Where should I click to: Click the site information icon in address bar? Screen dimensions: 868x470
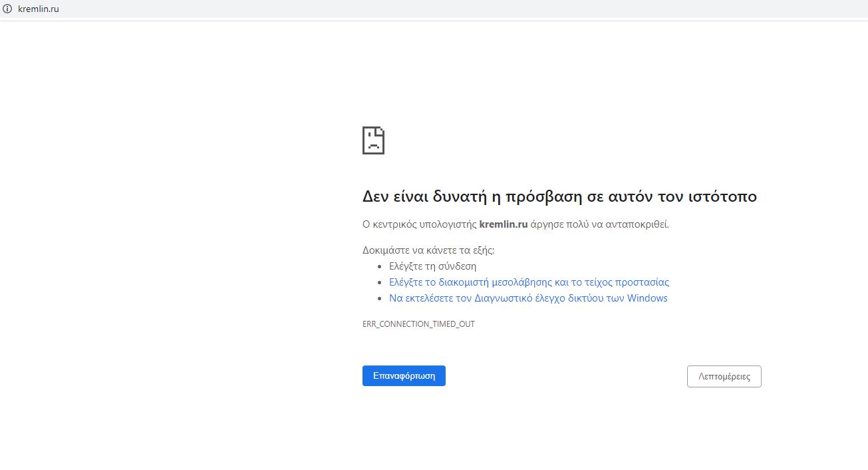pos(8,9)
